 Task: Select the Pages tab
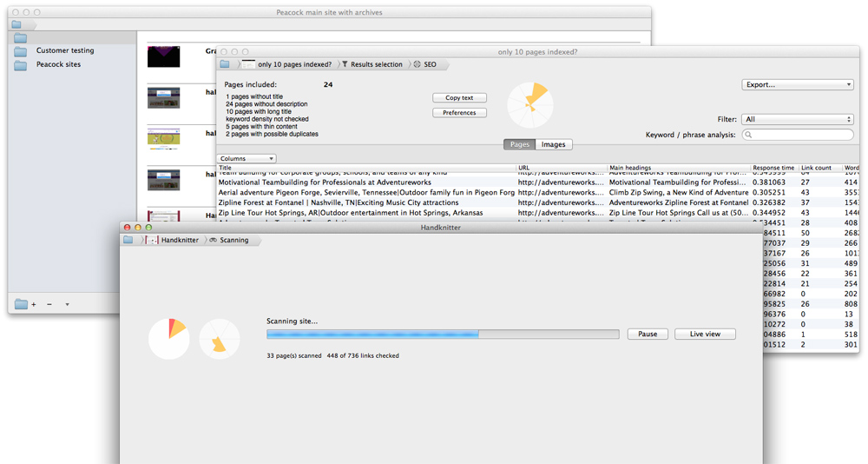click(519, 145)
